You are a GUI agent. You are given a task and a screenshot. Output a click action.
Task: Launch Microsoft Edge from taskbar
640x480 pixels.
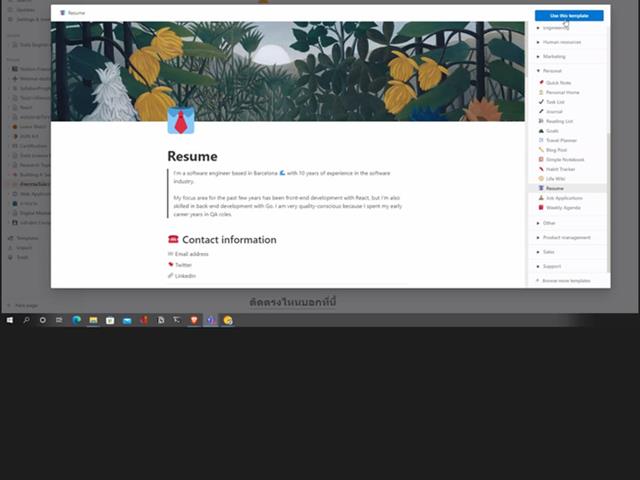coord(76,320)
